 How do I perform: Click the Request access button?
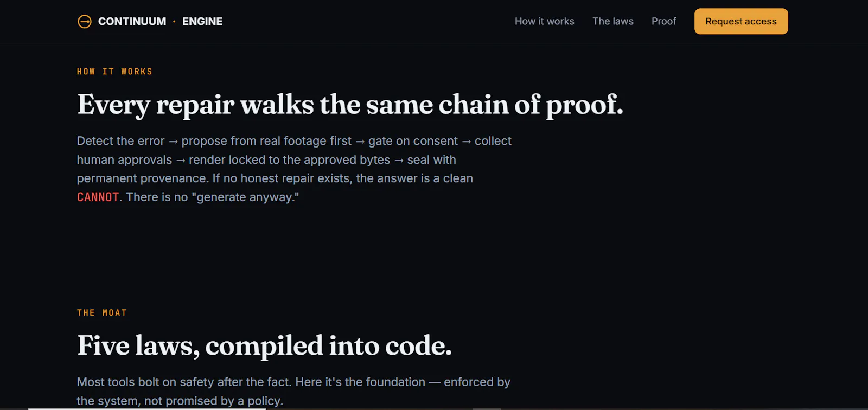click(741, 21)
